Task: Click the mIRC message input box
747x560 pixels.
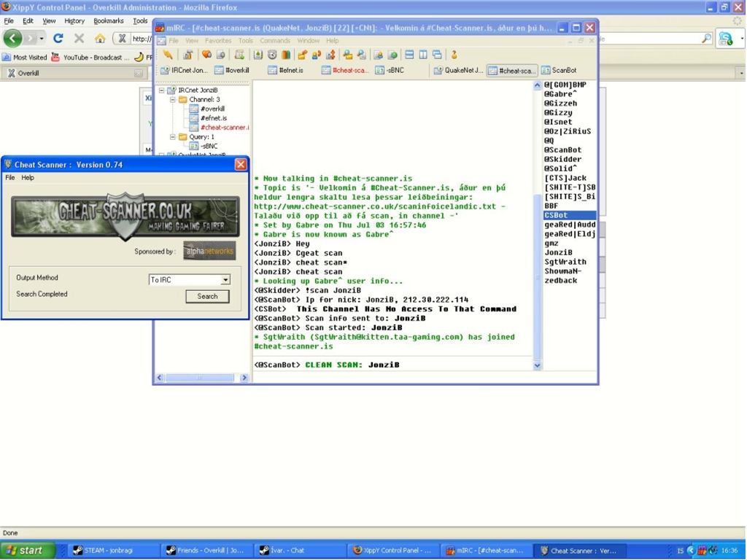Action: 425,378
